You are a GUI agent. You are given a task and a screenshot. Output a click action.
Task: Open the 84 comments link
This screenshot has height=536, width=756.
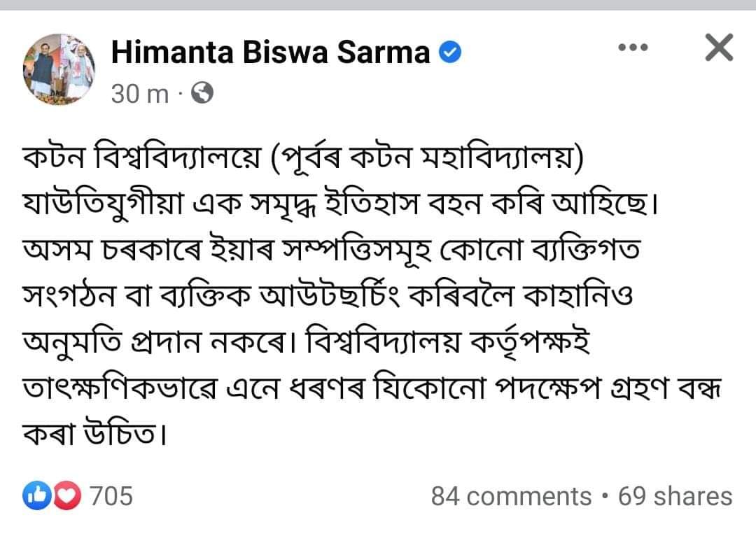click(x=511, y=496)
